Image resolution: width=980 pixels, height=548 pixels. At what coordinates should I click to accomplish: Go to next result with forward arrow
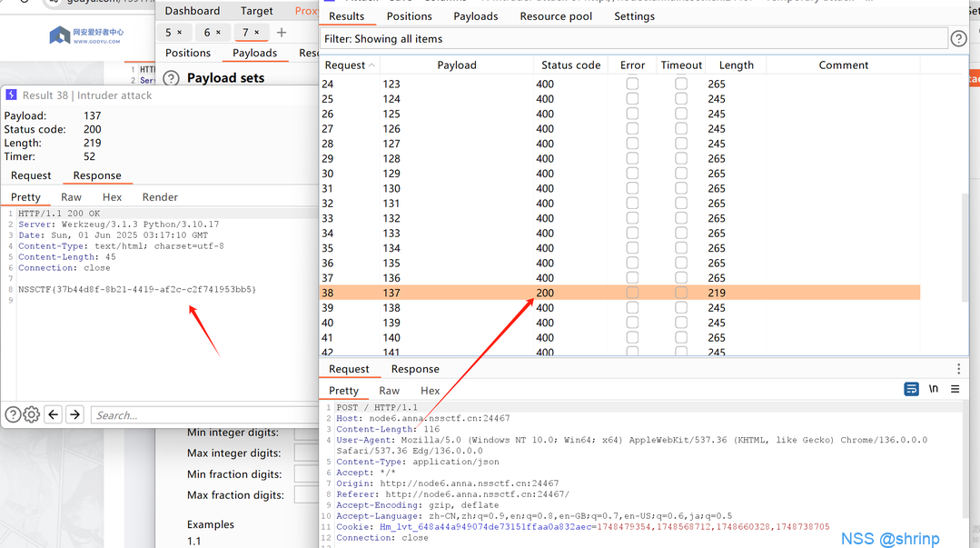click(x=75, y=414)
